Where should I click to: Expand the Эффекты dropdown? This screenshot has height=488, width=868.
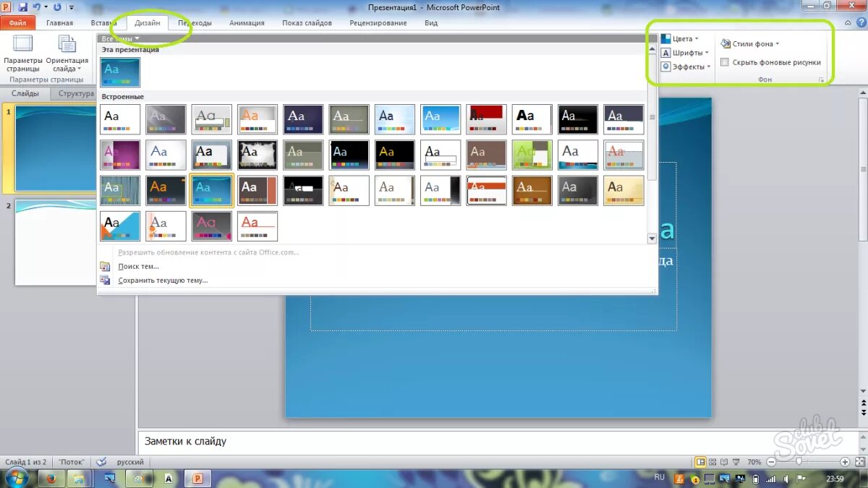coord(709,67)
